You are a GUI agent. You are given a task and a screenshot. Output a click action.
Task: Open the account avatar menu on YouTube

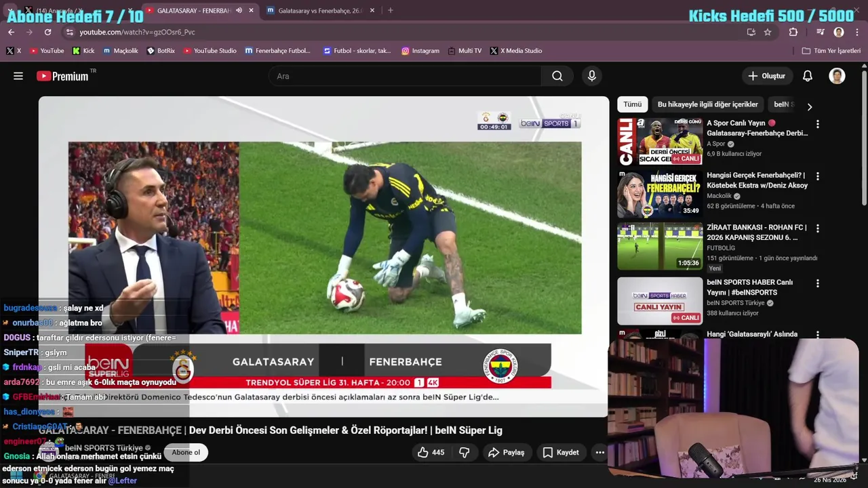837,76
